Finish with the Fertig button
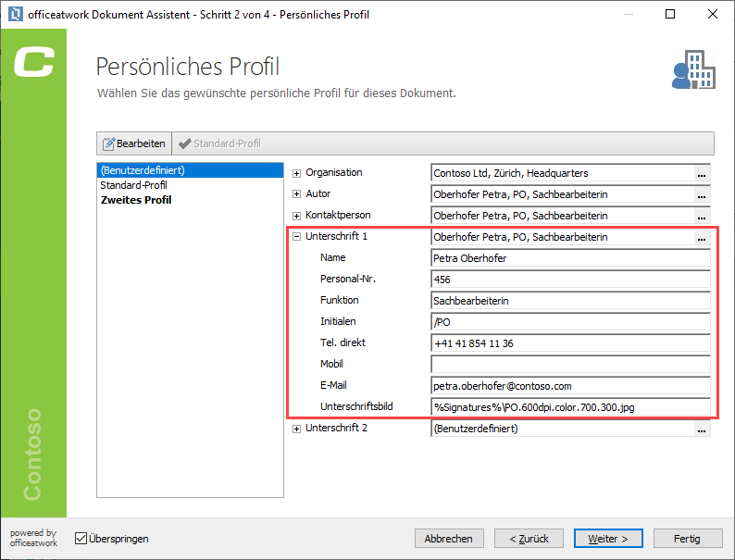 [687, 539]
